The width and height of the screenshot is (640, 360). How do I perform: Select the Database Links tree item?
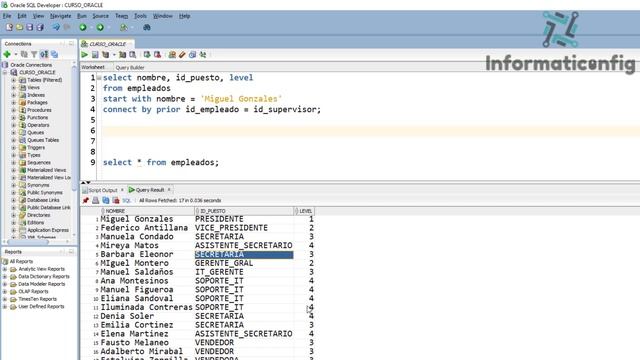click(x=43, y=200)
